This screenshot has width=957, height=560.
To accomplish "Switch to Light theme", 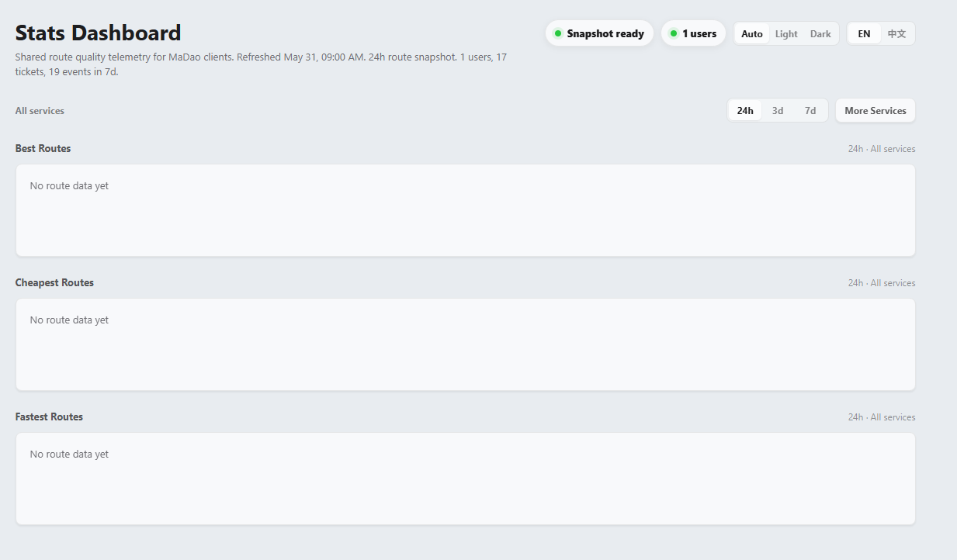I will pyautogui.click(x=786, y=33).
